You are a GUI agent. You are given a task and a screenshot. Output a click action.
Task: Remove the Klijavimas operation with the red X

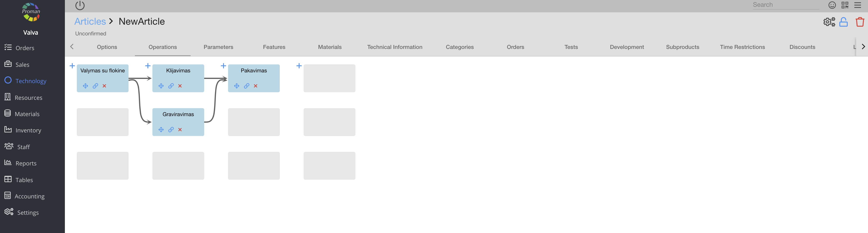180,86
